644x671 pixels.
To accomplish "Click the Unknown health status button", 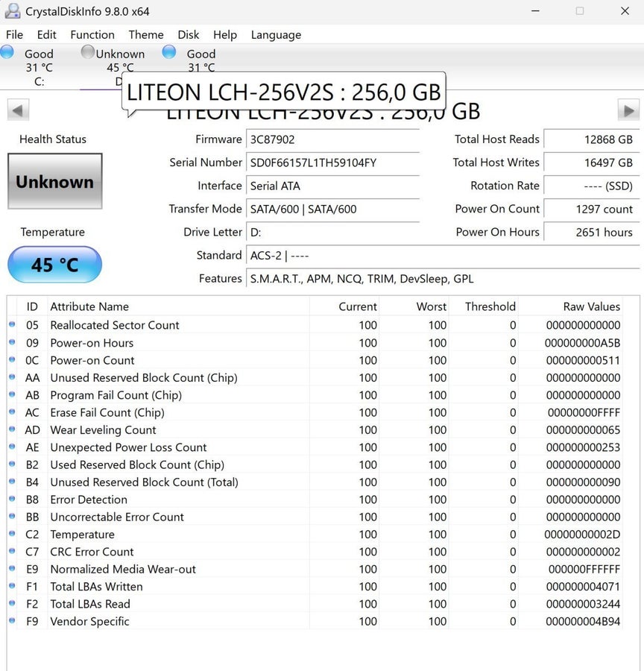I will pyautogui.click(x=54, y=181).
